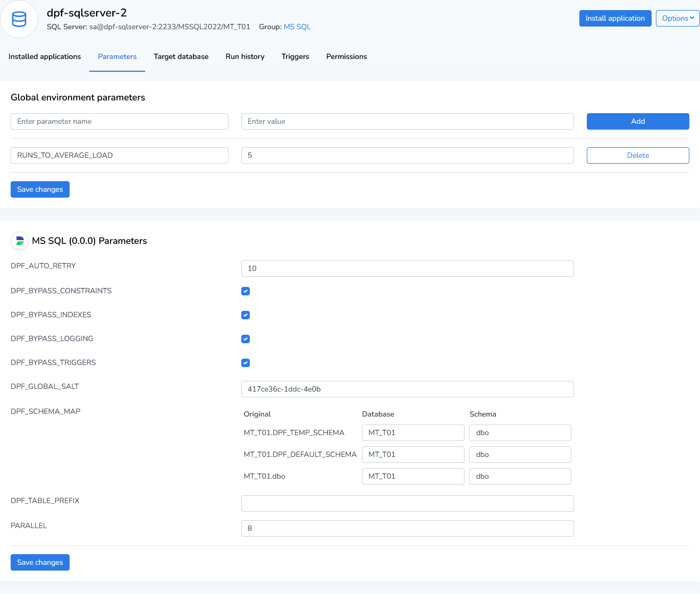Toggle the DPF_BYPASS_CONSTRAINTS checkbox
700x594 pixels.
click(x=246, y=291)
